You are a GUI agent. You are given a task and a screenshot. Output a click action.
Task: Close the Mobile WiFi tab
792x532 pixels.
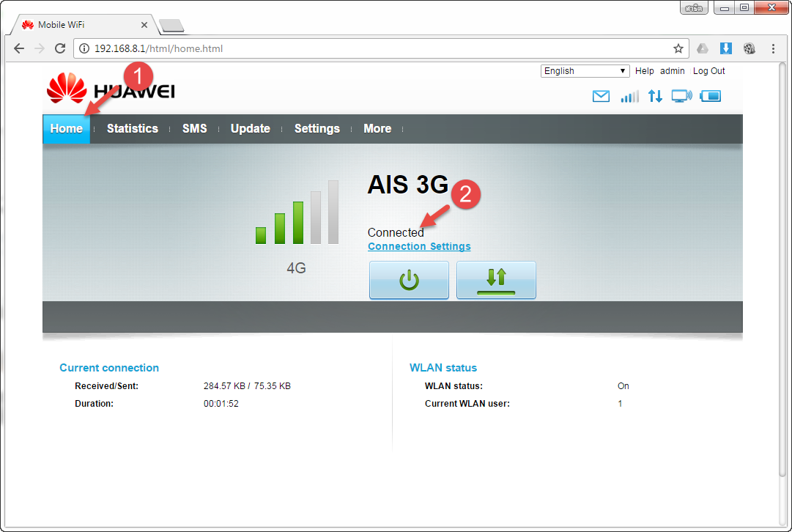pos(144,25)
